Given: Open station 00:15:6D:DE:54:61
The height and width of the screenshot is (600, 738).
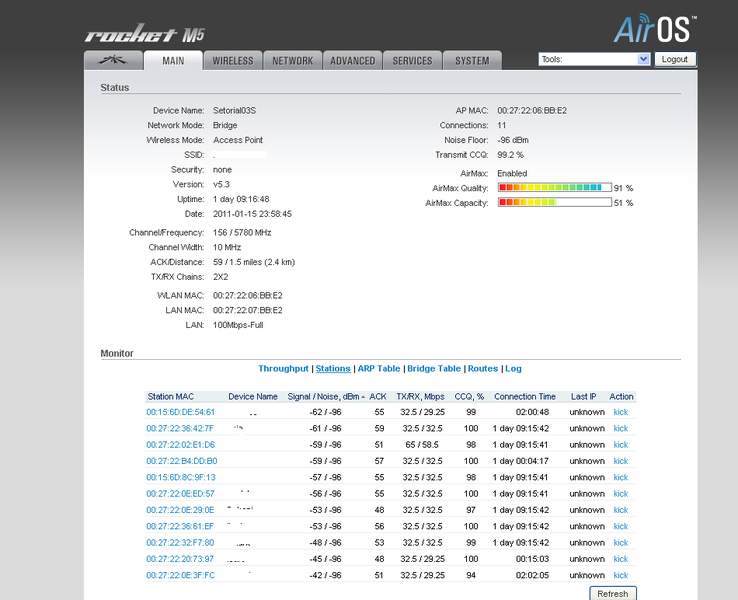Looking at the screenshot, I should (180, 412).
